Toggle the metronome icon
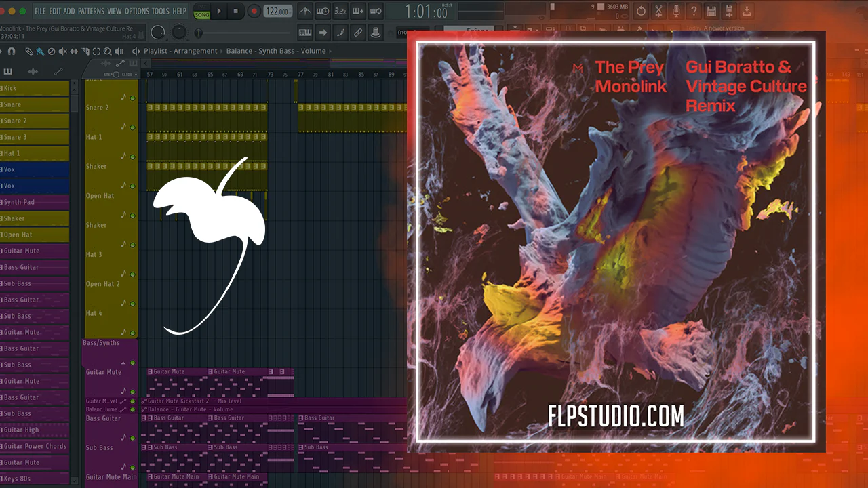The width and height of the screenshot is (868, 488). click(305, 12)
